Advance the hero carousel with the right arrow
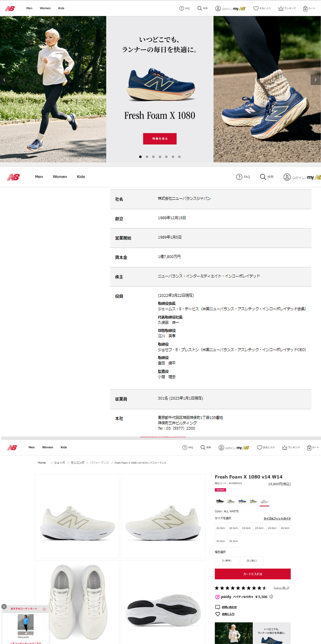Viewport: 321px width, 644px height. (x=315, y=80)
